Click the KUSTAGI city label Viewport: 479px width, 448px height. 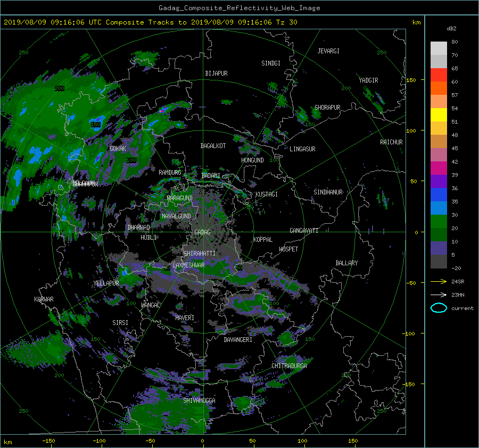[267, 194]
